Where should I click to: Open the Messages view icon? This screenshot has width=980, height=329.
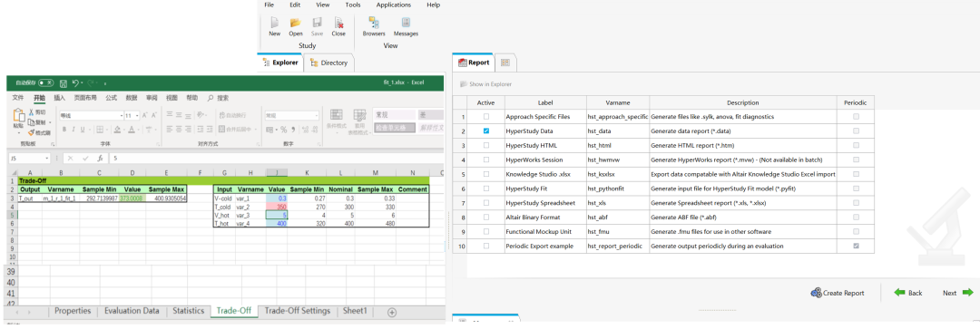[x=406, y=23]
